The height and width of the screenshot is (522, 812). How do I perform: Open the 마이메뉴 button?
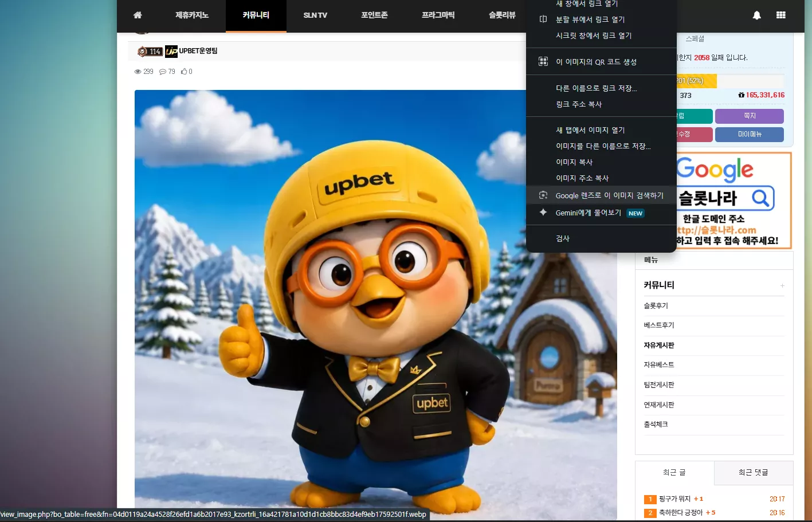[750, 135]
